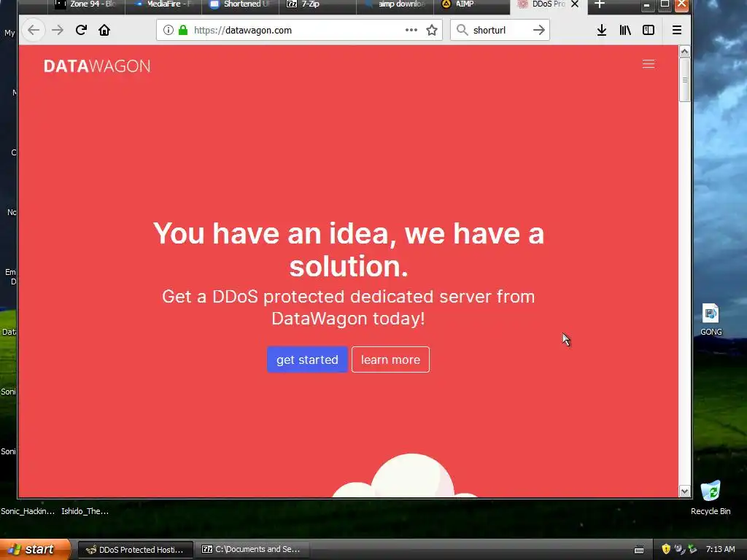Open the downloads panel
Screen dimensions: 747x560
(x=602, y=30)
